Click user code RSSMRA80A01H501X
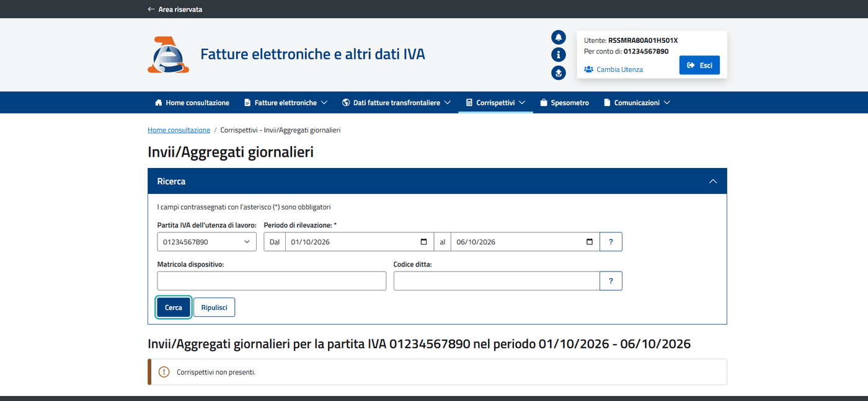Viewport: 868px width, 401px height. (643, 40)
